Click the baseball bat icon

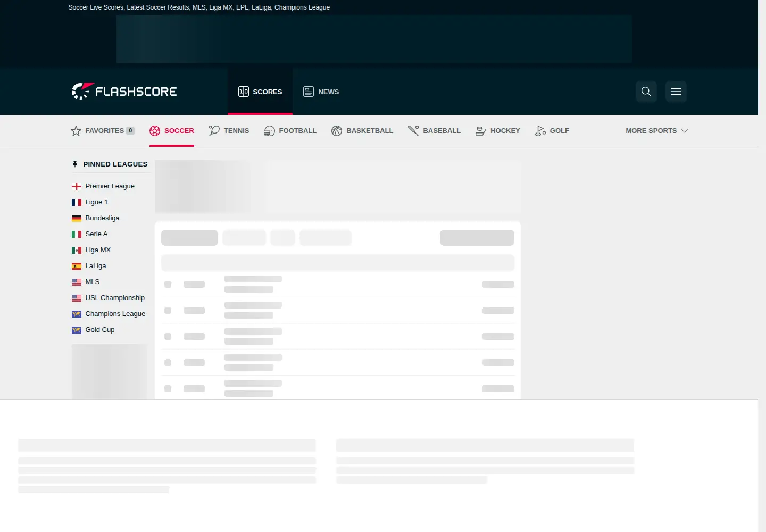click(413, 131)
